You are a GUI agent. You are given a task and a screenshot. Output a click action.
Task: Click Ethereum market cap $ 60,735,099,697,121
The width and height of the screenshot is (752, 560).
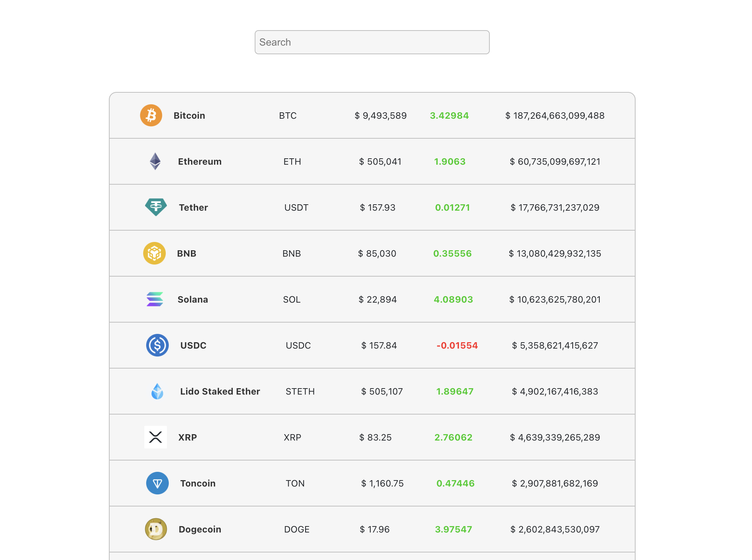(555, 162)
